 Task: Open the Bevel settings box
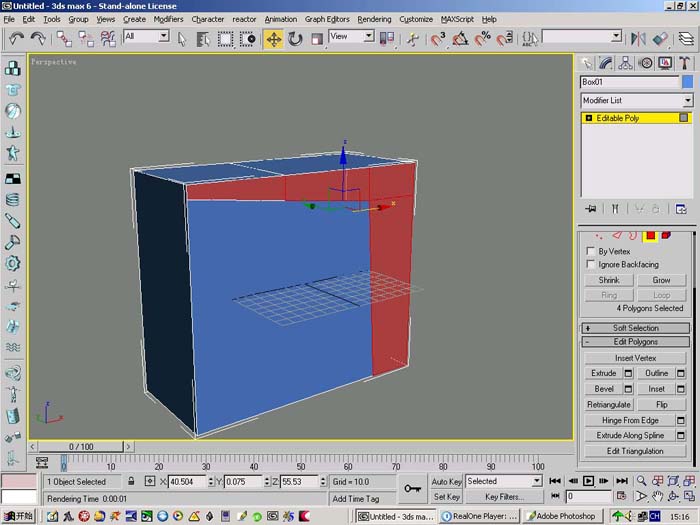pos(628,389)
